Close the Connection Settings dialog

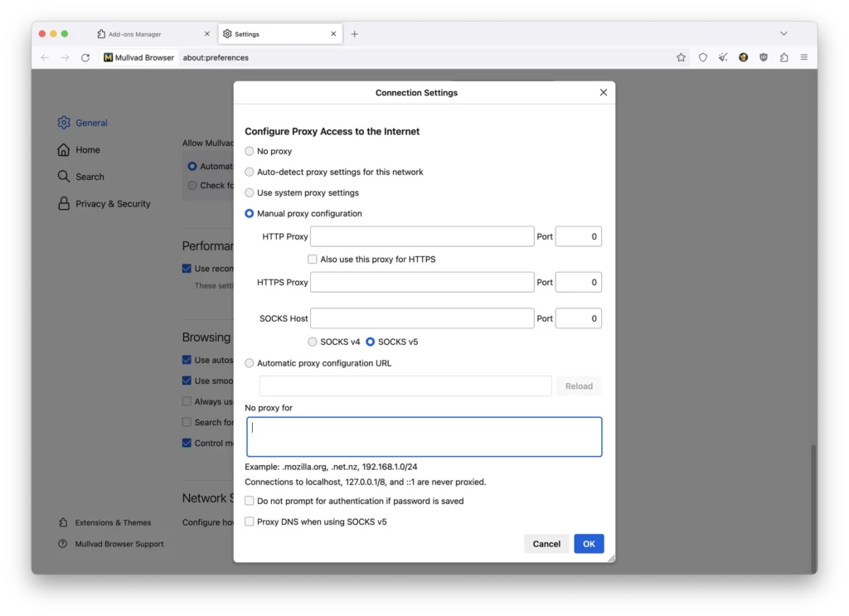(604, 93)
